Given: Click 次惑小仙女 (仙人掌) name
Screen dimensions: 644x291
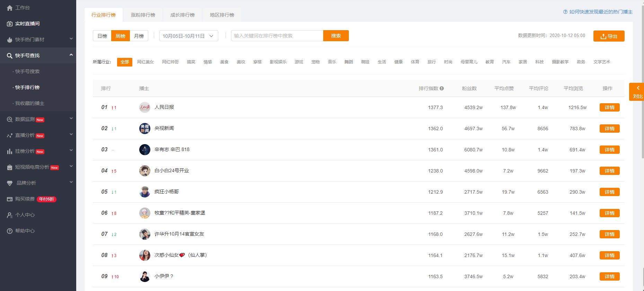Looking at the screenshot, I should coord(181,255).
